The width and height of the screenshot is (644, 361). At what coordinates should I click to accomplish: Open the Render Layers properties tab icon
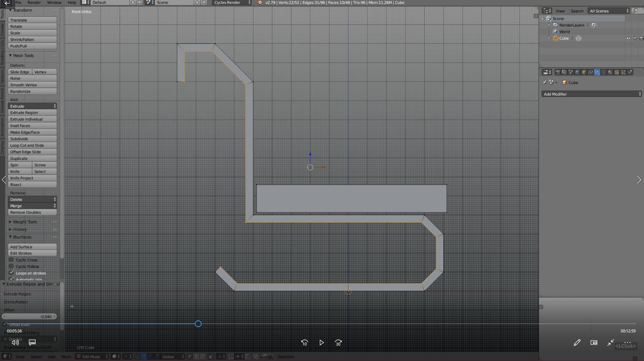564,72
